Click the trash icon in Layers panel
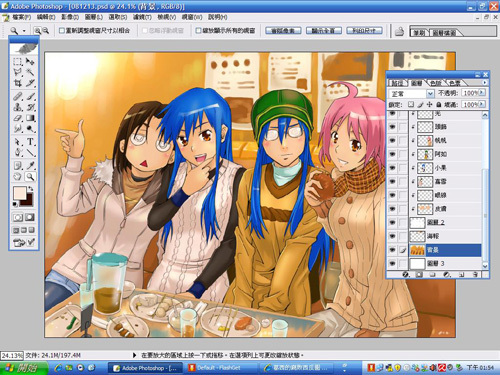The image size is (500, 375). coord(476,275)
